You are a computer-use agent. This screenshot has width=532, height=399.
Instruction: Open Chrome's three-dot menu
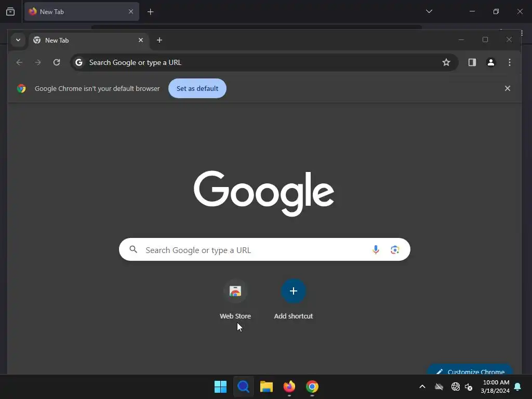coord(509,62)
